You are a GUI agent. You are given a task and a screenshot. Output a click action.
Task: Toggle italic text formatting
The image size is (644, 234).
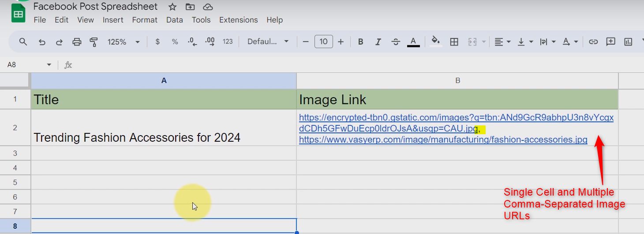[378, 42]
